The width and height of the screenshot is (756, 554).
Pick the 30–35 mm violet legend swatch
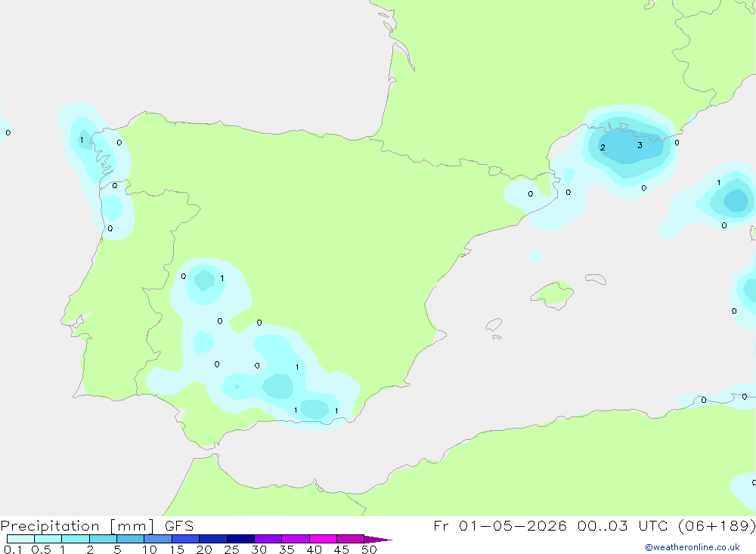coord(268,539)
